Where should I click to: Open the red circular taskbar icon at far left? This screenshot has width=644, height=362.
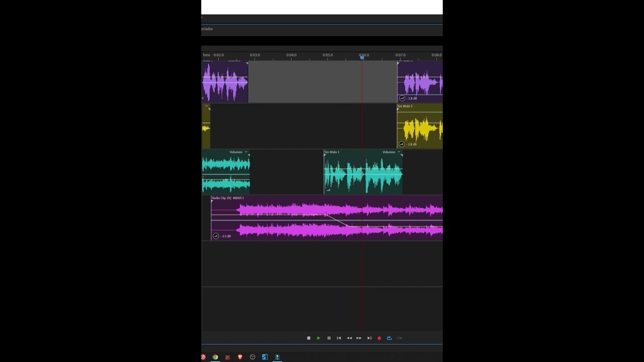tap(203, 357)
